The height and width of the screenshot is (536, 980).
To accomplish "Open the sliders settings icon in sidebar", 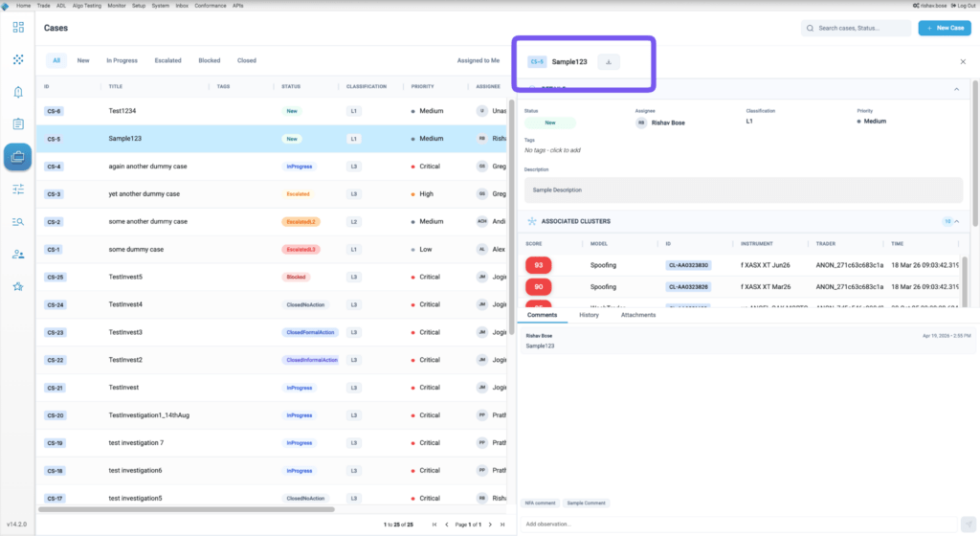I will pos(18,189).
